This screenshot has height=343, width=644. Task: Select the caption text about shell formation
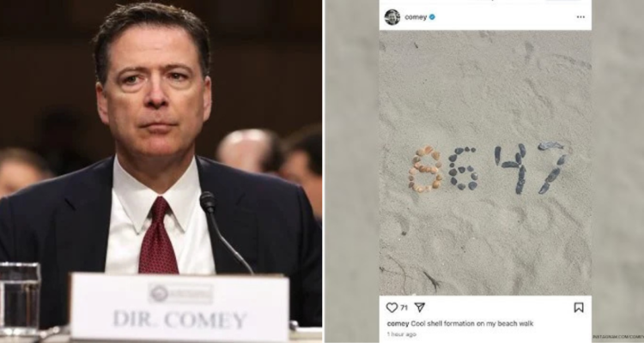472,324
